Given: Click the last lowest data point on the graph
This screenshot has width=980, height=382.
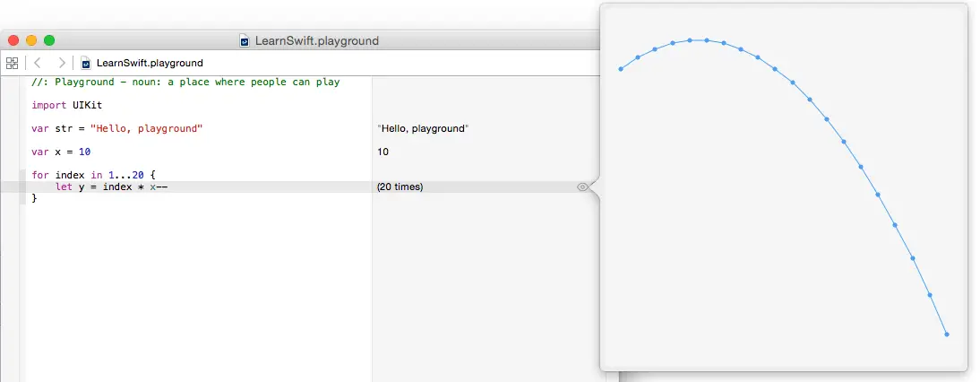Looking at the screenshot, I should pos(947,334).
